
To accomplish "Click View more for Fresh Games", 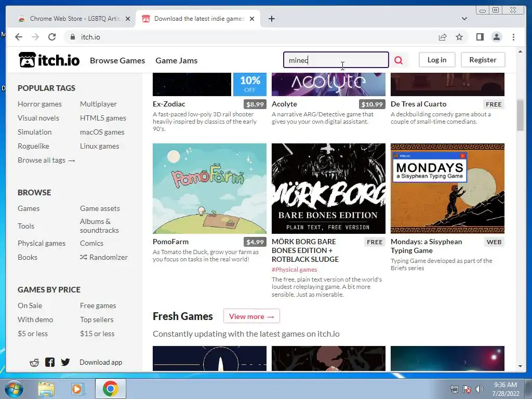I will (x=251, y=316).
